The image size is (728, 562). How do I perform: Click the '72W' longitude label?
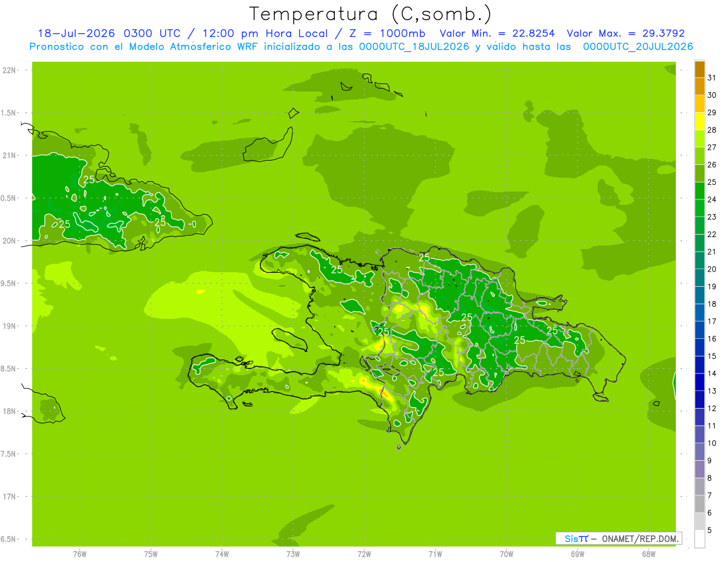364,554
